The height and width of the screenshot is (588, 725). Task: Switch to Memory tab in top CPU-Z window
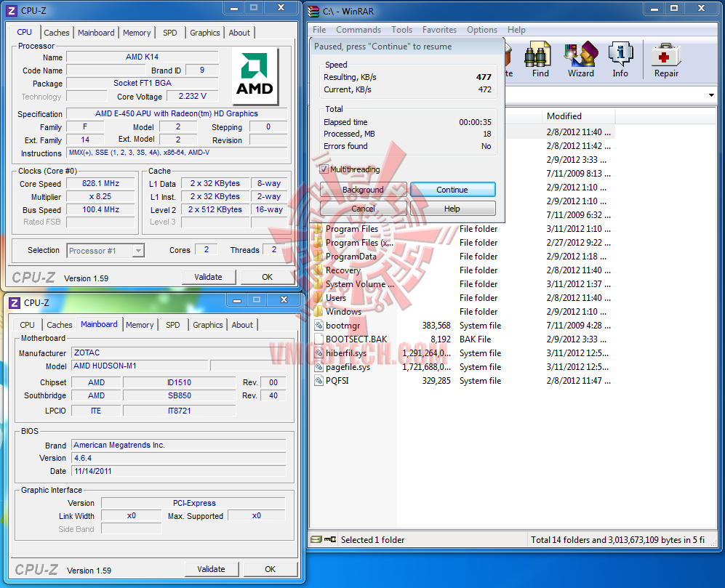pyautogui.click(x=137, y=33)
